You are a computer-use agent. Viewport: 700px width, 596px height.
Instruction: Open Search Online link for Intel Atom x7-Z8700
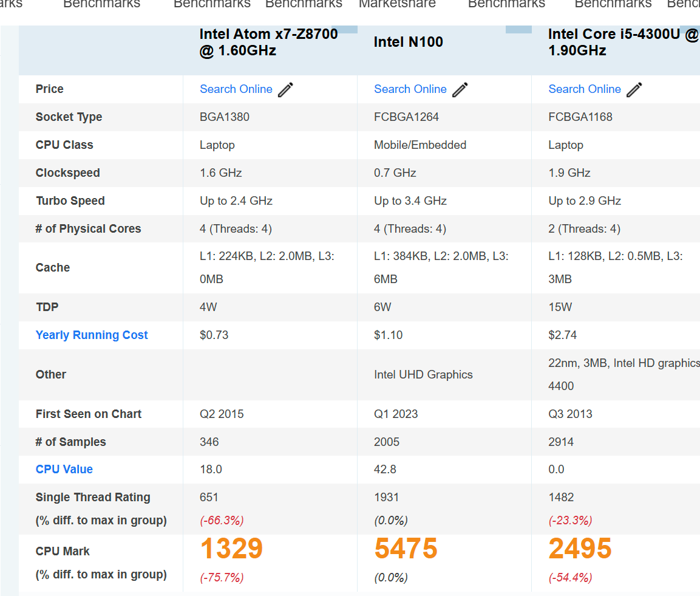coord(236,89)
